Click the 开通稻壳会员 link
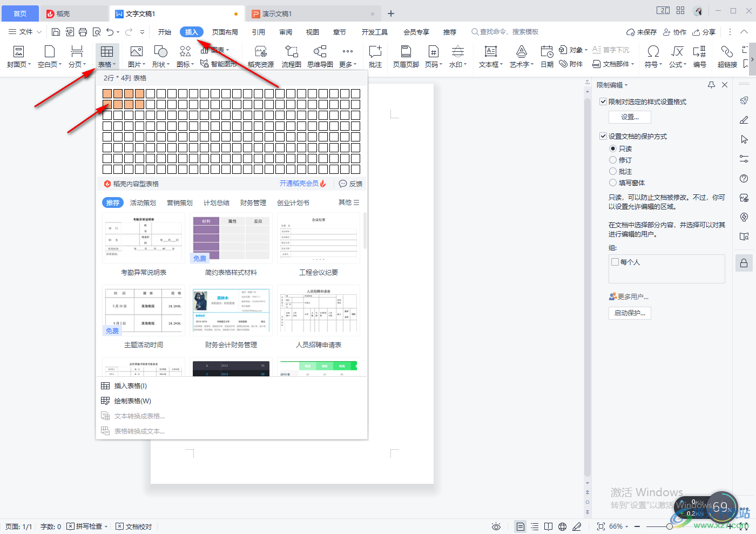The width and height of the screenshot is (756, 534). tap(302, 184)
